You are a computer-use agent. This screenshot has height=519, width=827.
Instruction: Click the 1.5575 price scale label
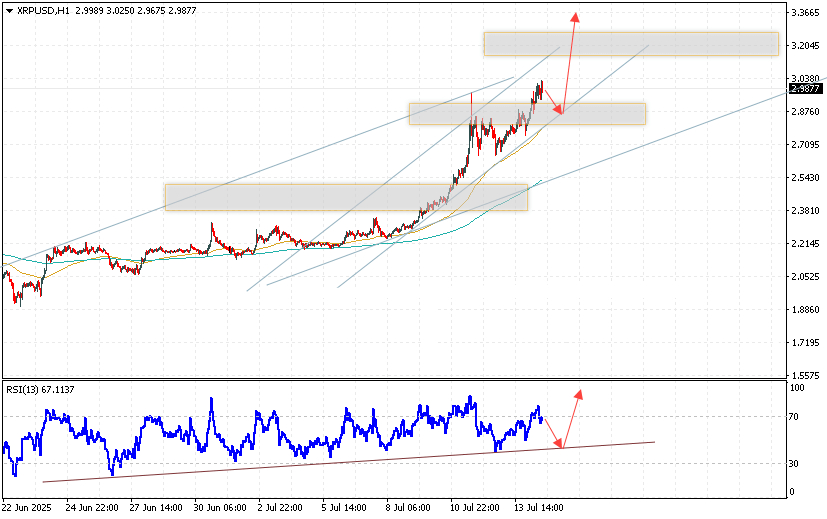pyautogui.click(x=805, y=375)
